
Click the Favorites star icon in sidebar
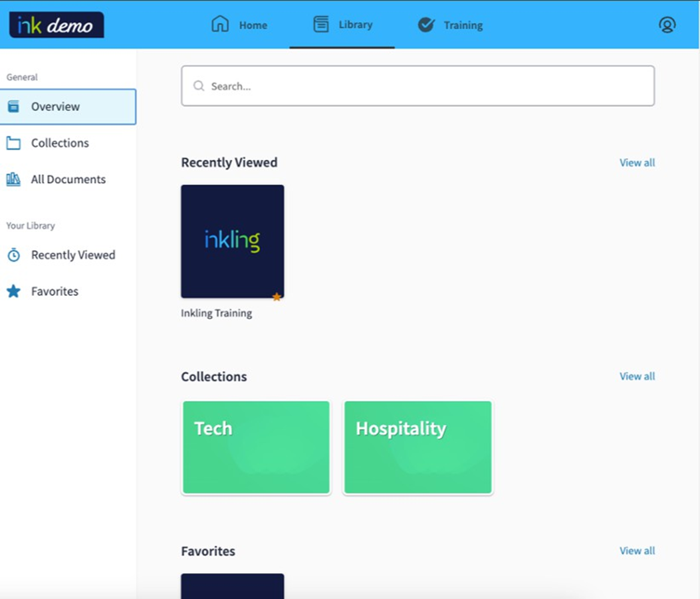(13, 291)
